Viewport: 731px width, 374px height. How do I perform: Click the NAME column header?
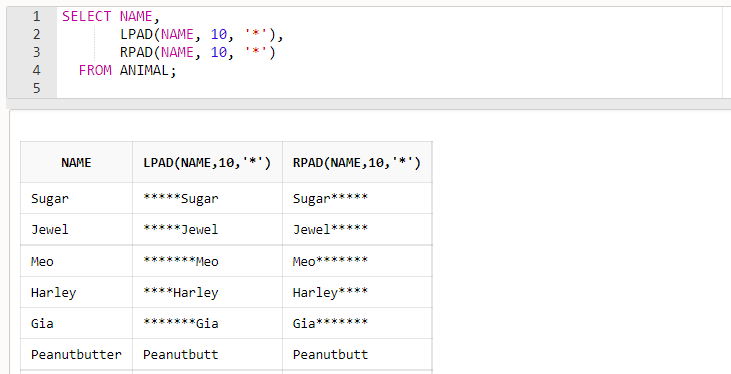[x=76, y=162]
